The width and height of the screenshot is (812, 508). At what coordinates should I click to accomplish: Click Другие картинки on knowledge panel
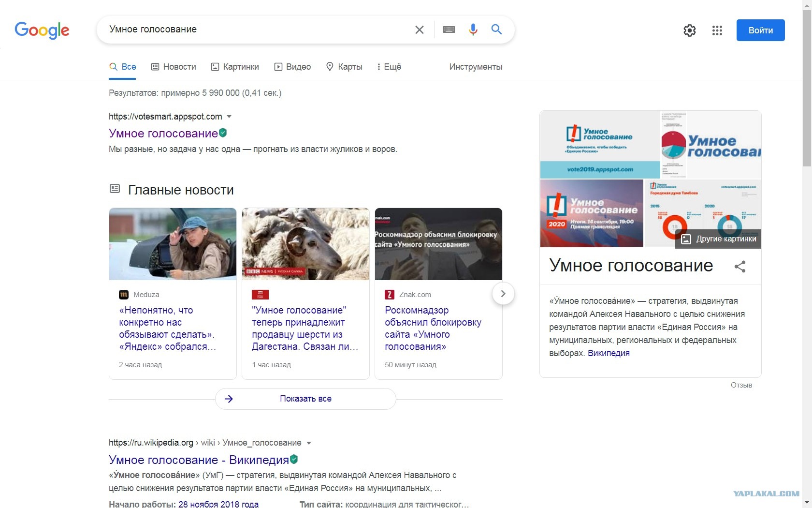719,239
